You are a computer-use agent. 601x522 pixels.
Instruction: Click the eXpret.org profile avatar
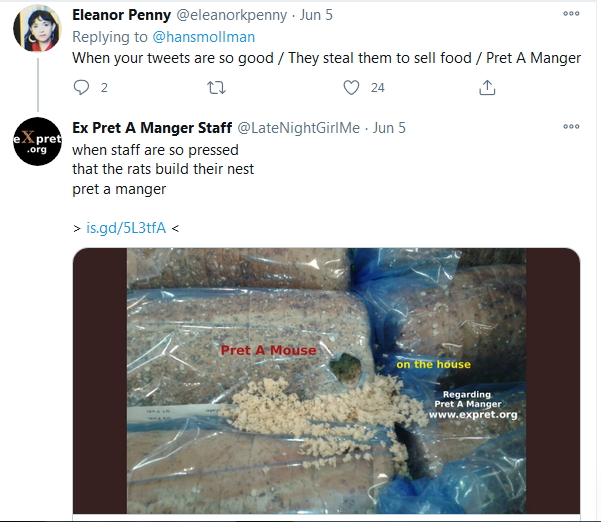37,141
